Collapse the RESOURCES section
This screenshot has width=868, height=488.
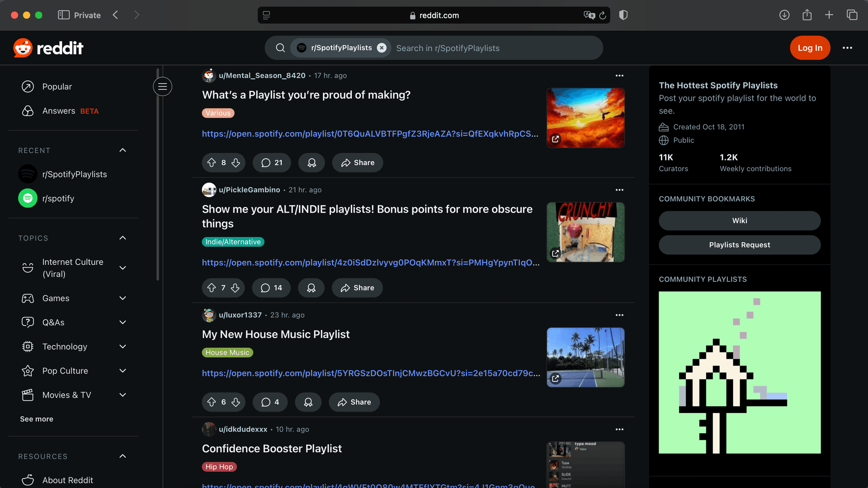[x=123, y=456]
